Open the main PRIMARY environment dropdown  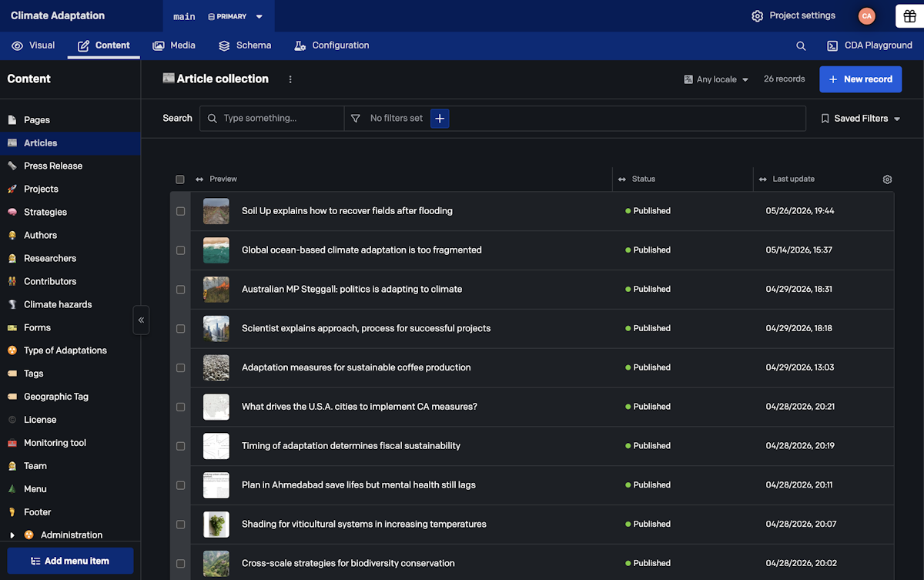(x=219, y=16)
